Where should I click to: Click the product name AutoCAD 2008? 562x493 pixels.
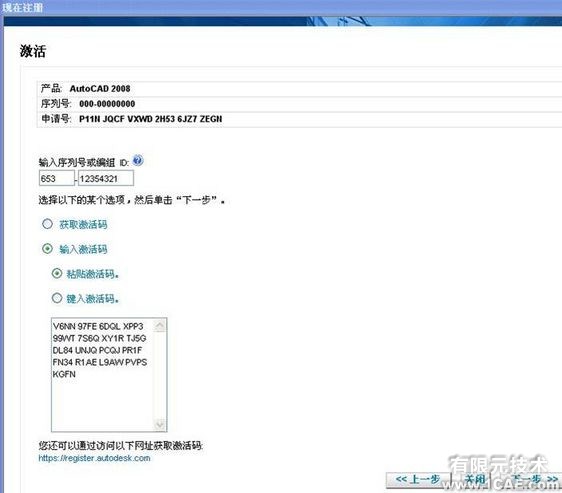coord(100,89)
